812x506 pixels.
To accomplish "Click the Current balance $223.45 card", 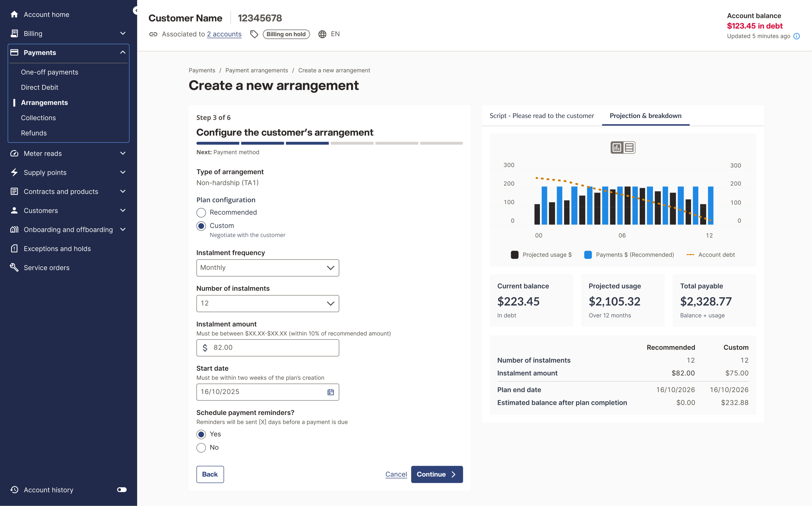I will coord(531,300).
